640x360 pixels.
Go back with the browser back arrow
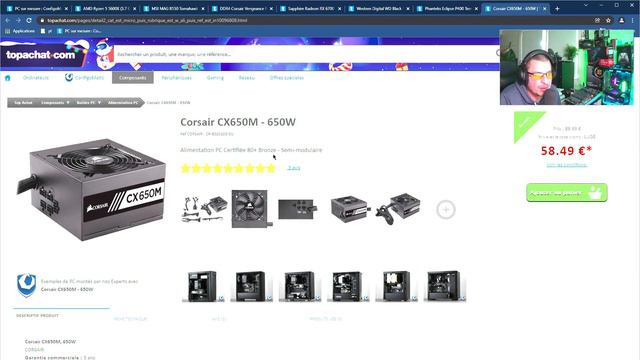click(x=7, y=20)
